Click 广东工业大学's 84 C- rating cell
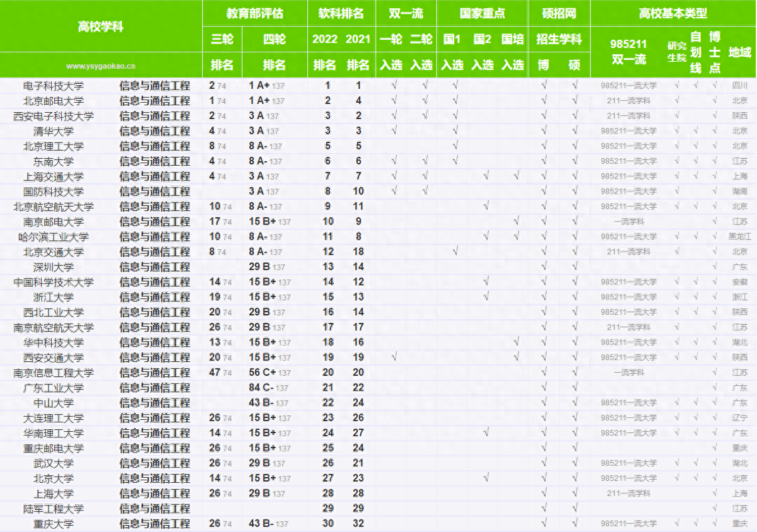757x532 pixels. (x=269, y=388)
